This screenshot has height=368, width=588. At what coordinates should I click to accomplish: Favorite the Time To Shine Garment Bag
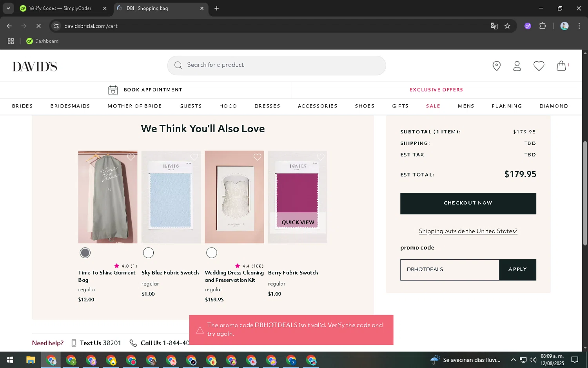tap(131, 157)
